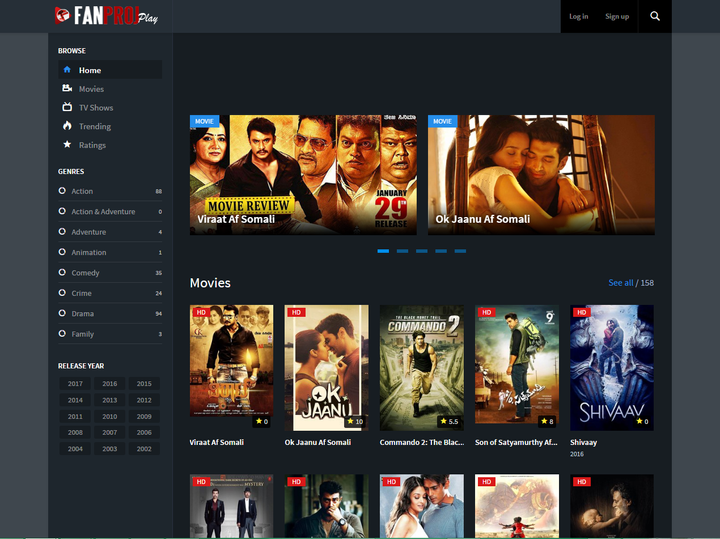Click the circle icon beside Family genre
This screenshot has width=720, height=539.
62,333
